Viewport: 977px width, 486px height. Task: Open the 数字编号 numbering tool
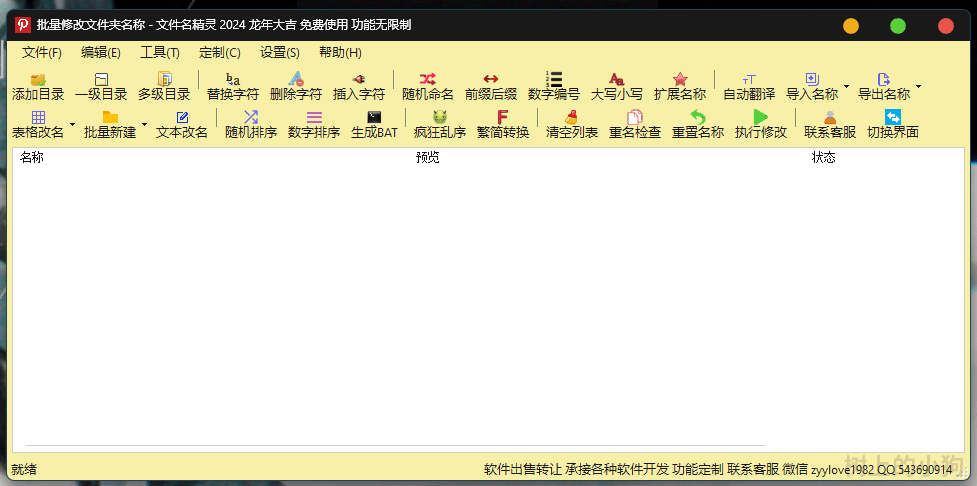click(554, 79)
